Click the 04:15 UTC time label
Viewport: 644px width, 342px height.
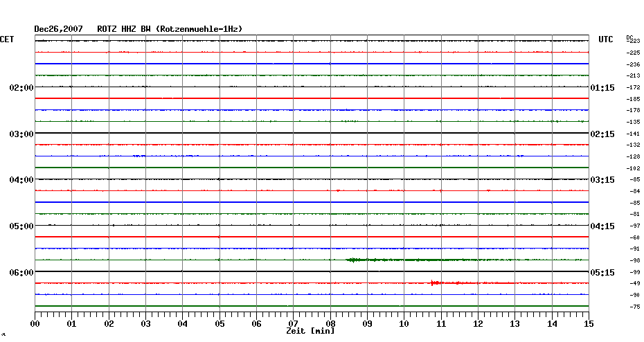click(602, 226)
